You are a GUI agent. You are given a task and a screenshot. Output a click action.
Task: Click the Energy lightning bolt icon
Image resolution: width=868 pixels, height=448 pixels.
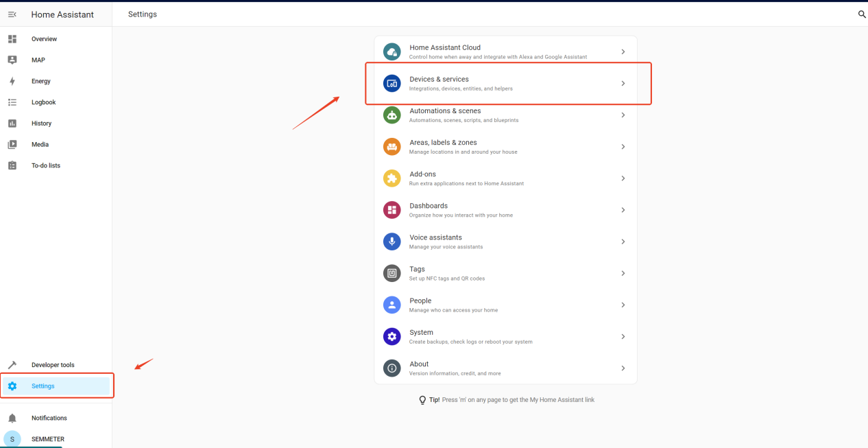click(x=12, y=81)
